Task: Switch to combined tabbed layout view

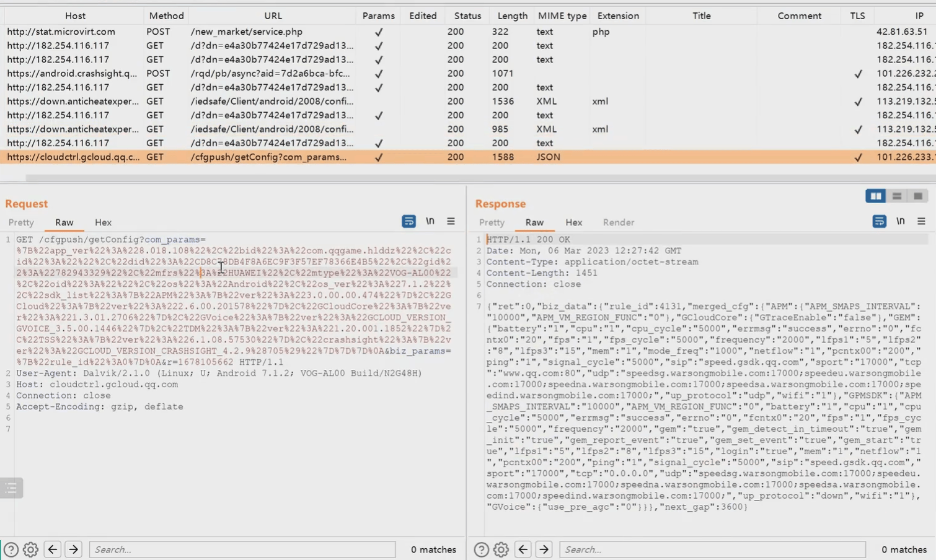Action: click(x=918, y=196)
